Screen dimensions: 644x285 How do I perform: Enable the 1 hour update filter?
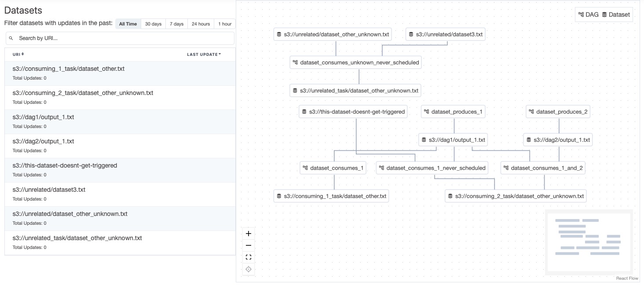pos(224,24)
